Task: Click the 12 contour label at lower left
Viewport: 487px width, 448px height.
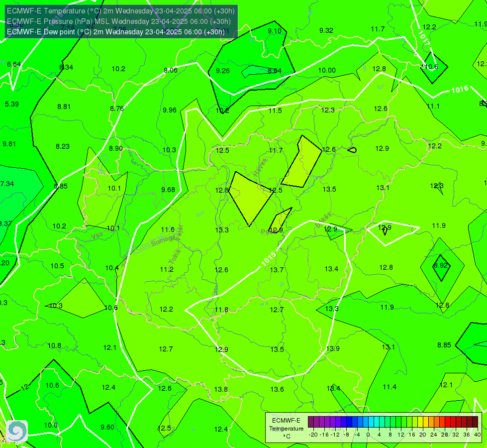Action: [x=25, y=388]
